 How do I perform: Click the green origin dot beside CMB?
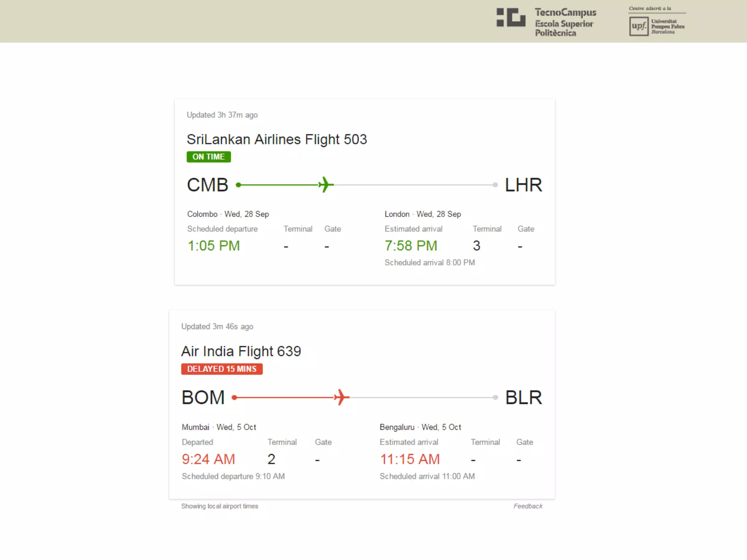239,185
